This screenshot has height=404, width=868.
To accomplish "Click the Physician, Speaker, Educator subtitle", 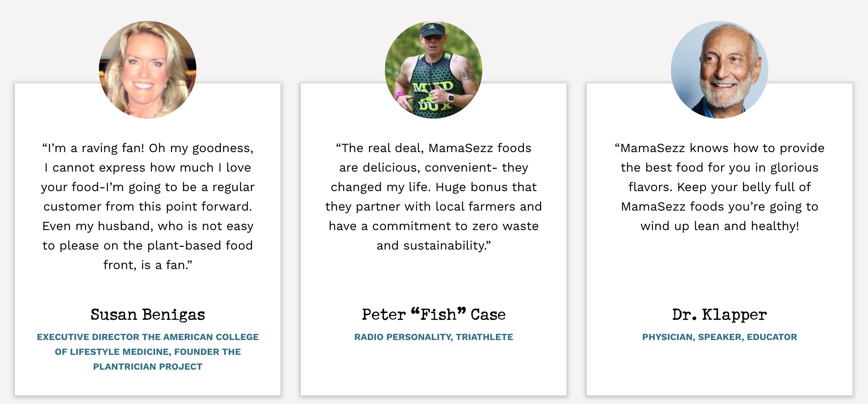I will [720, 337].
